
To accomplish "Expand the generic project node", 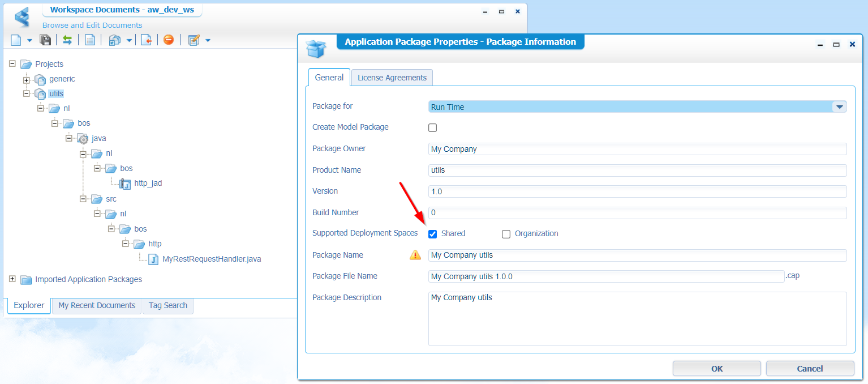I will (x=26, y=79).
